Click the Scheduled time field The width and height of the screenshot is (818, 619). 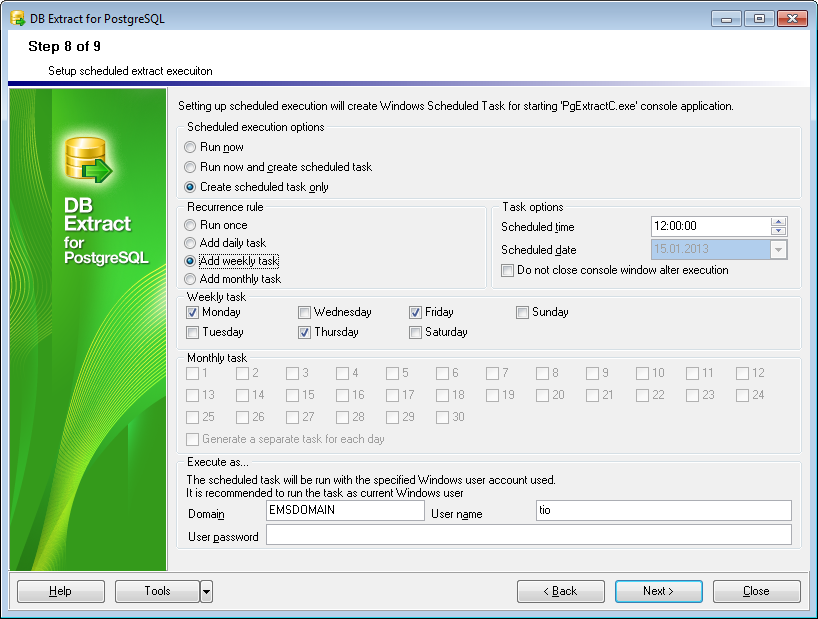coord(711,226)
